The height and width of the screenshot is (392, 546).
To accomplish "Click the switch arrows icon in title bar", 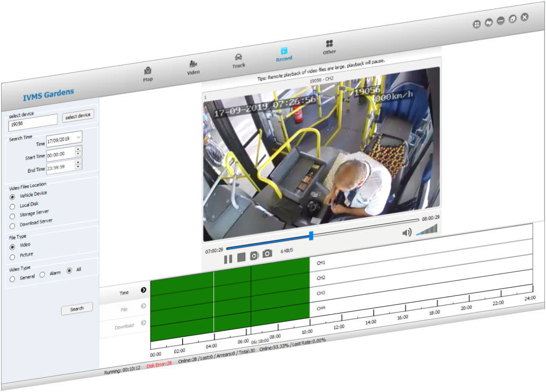I will click(x=489, y=22).
